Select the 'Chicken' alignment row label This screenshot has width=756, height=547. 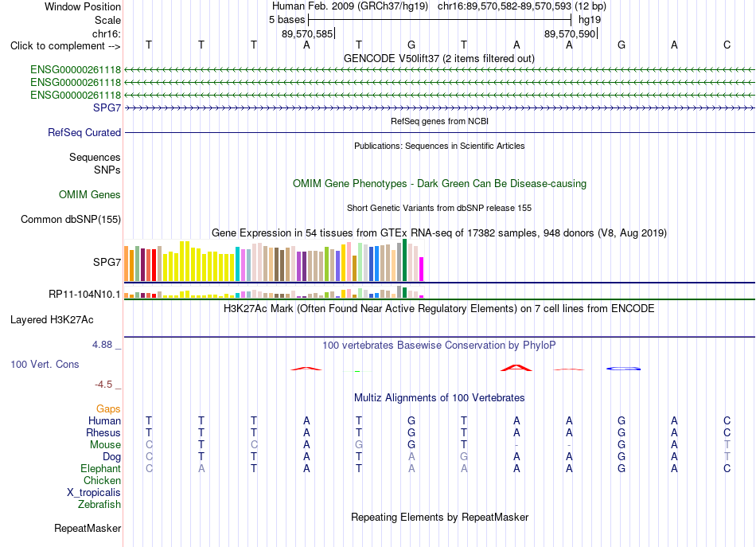pyautogui.click(x=102, y=480)
